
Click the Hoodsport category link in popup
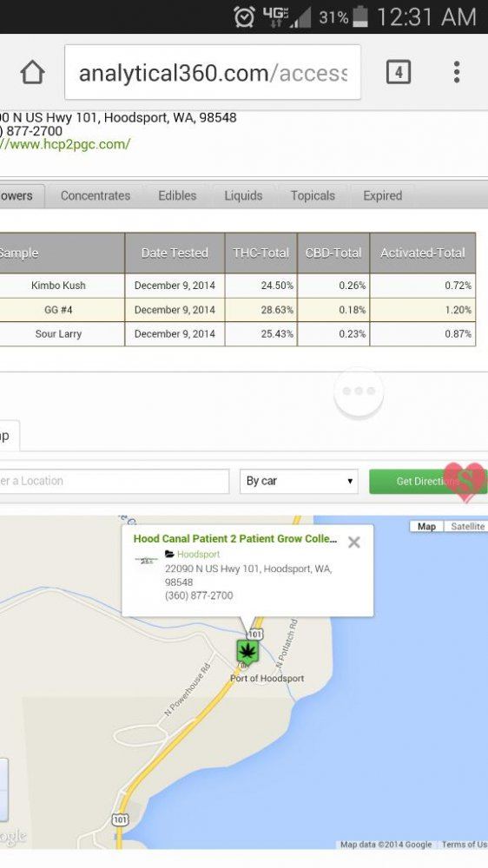click(x=198, y=554)
